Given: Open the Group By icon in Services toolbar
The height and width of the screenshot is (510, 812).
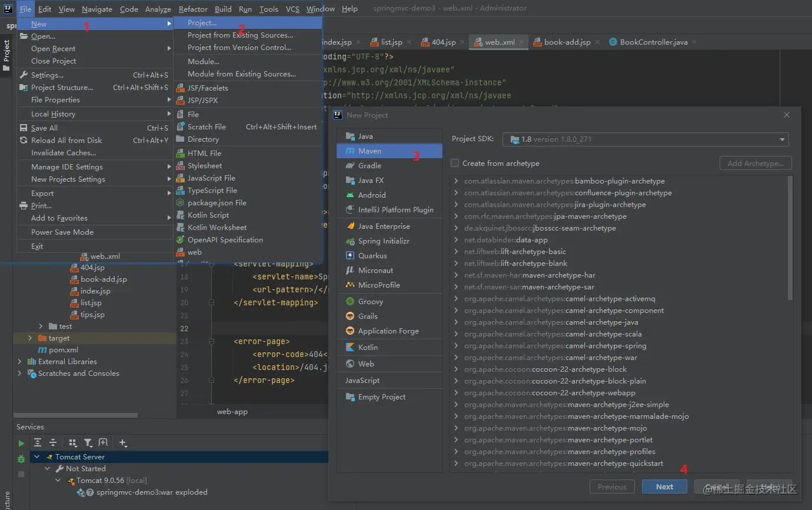Looking at the screenshot, I should coord(73,443).
